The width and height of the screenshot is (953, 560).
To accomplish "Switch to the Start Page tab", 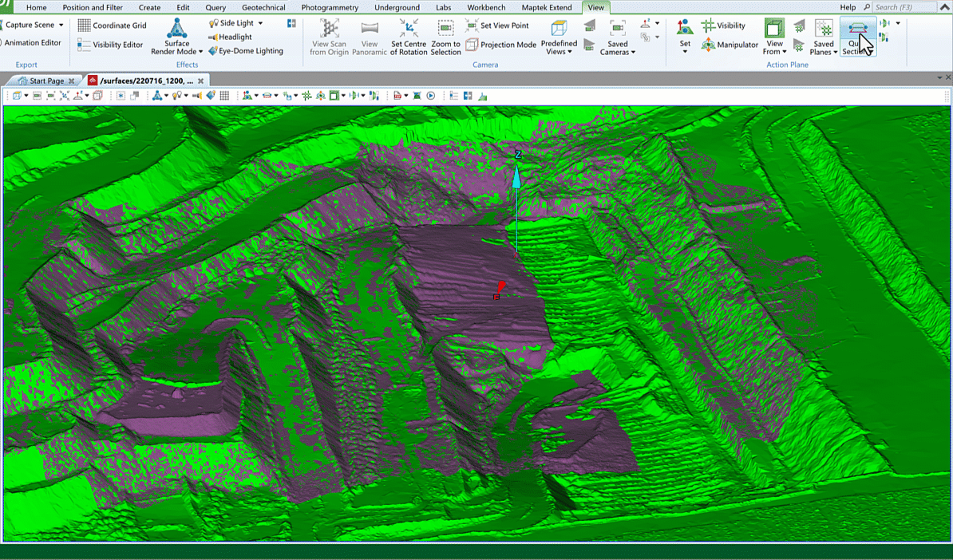I will [x=46, y=81].
